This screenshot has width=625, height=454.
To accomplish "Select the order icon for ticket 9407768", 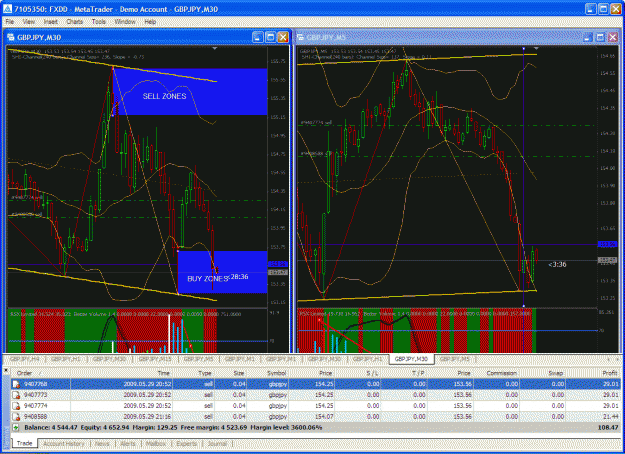I will click(16, 384).
